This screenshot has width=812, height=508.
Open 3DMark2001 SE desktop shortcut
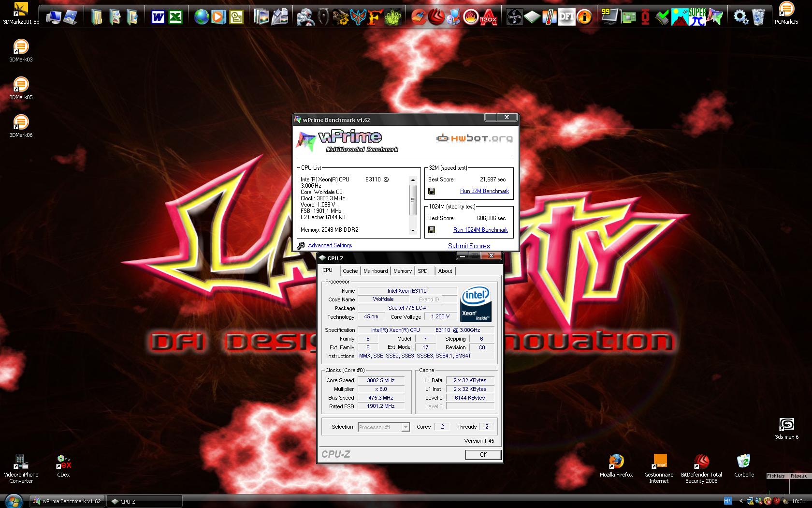point(21,13)
